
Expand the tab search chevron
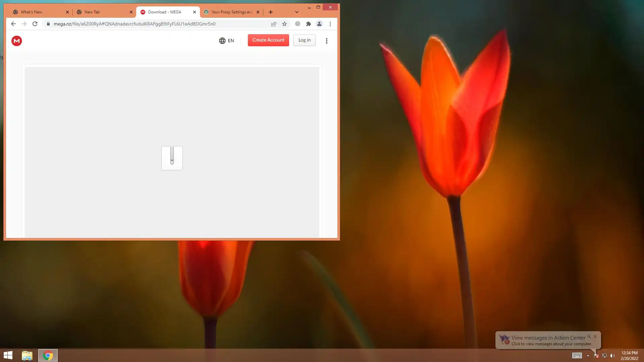pos(297,12)
